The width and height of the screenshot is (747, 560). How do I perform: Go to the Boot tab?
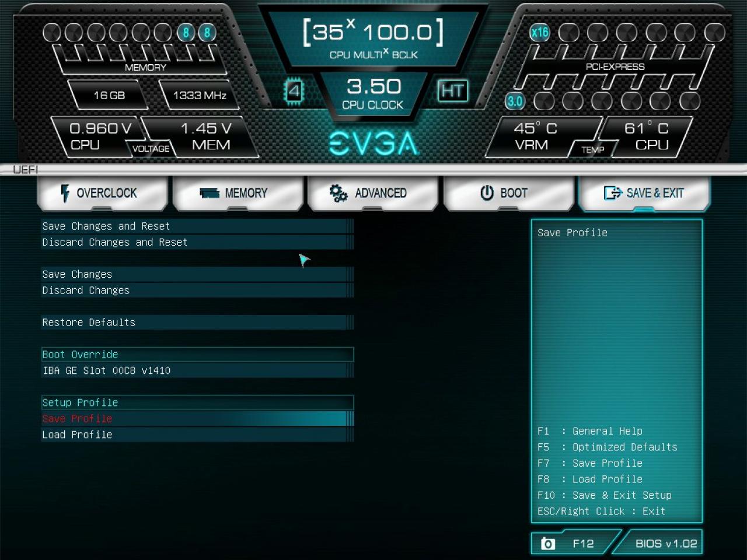tap(508, 193)
